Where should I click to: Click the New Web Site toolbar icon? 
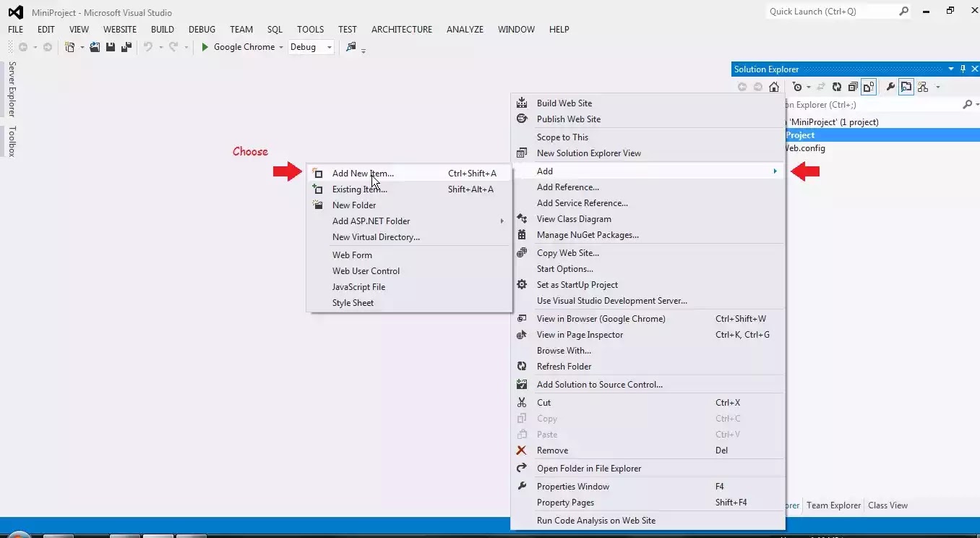70,47
